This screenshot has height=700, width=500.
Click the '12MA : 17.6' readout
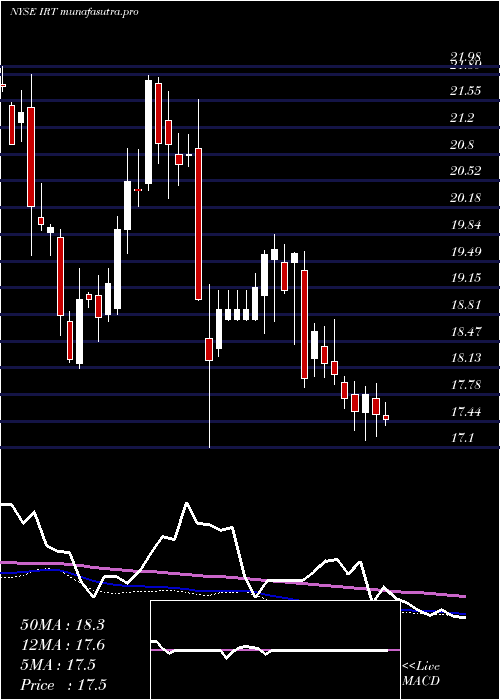pyautogui.click(x=62, y=645)
